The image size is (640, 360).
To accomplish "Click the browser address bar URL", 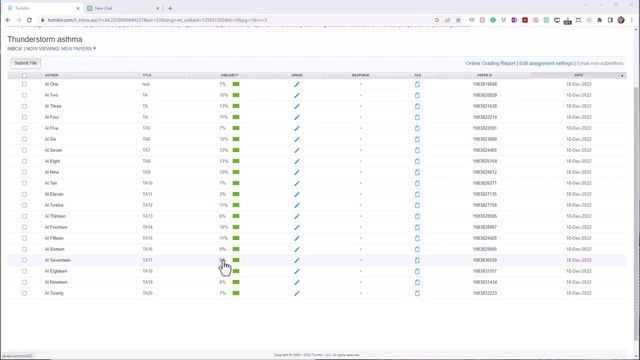I will 157,20.
